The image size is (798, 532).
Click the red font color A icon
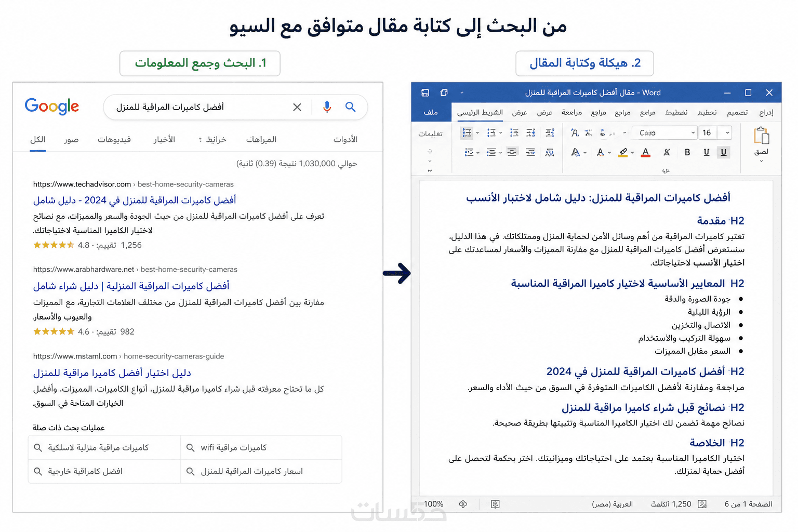(646, 152)
